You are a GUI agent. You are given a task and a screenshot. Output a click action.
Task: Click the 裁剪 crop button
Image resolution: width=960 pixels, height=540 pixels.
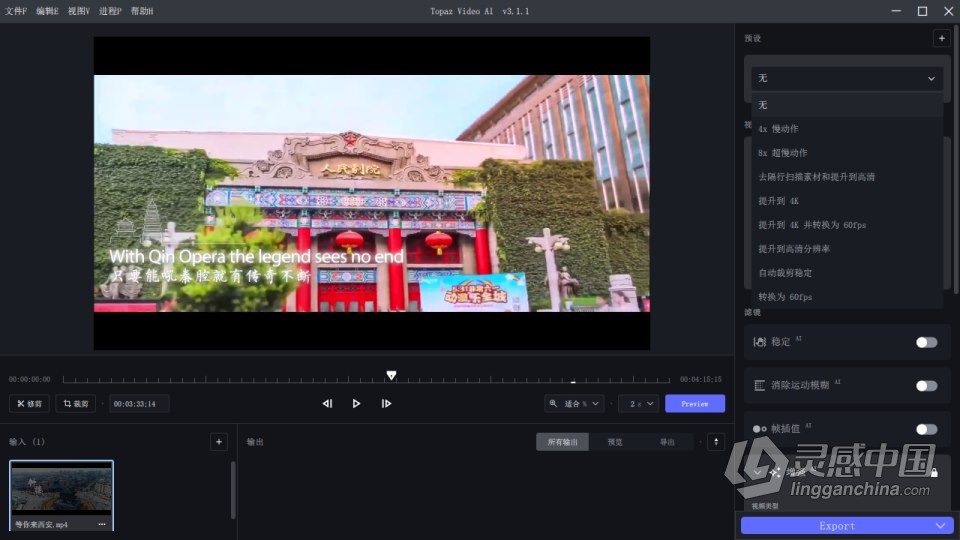(76, 403)
